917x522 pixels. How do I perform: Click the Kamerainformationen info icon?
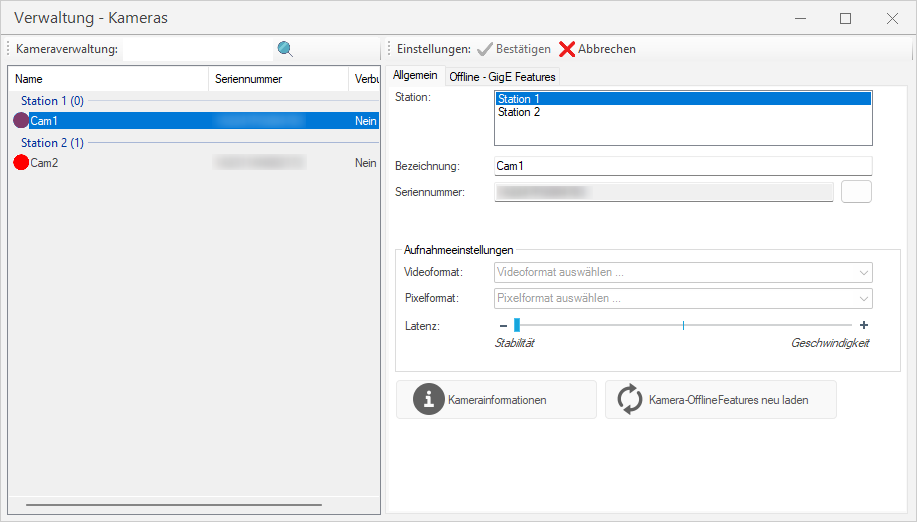(428, 399)
